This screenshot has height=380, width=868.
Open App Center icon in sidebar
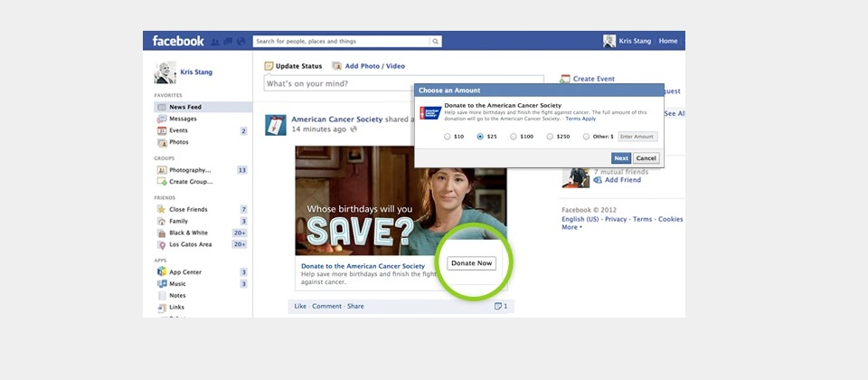162,272
